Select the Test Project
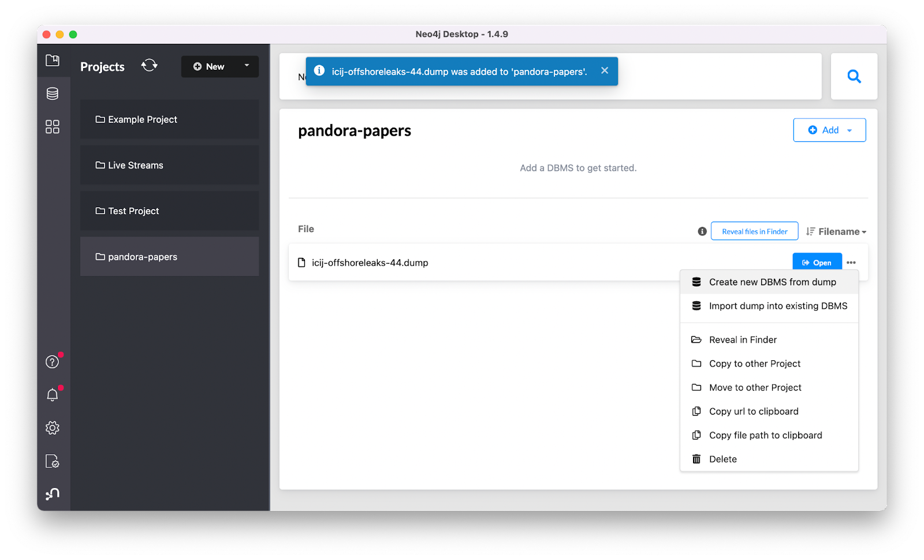The height and width of the screenshot is (560, 924). click(169, 211)
